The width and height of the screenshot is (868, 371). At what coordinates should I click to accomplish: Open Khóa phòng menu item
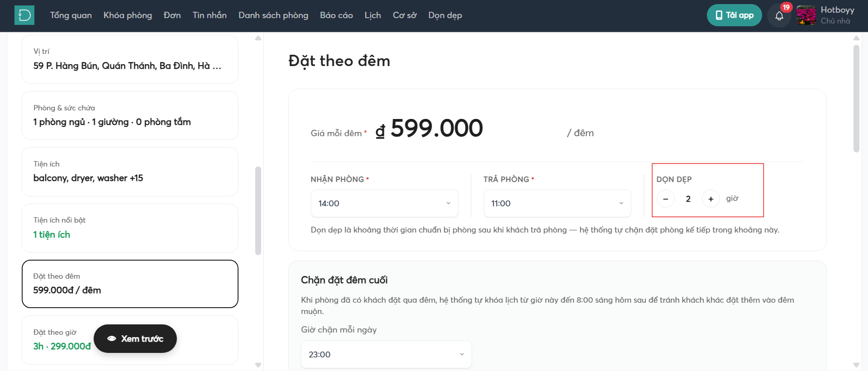click(x=128, y=15)
